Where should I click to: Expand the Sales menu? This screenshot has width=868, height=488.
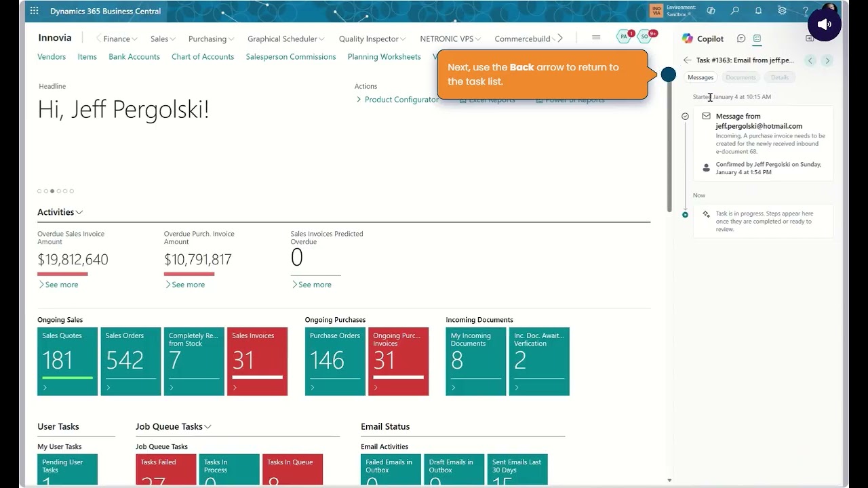163,39
